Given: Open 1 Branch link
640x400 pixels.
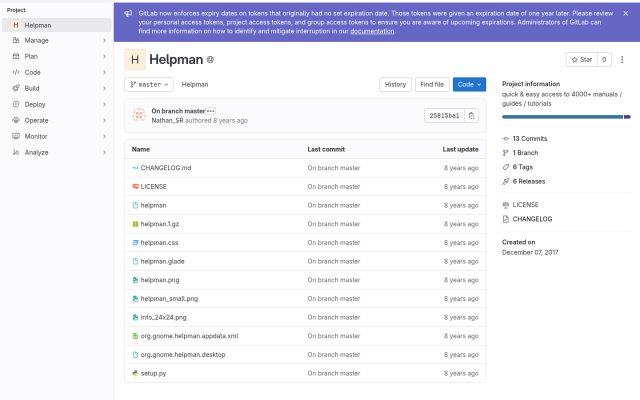Looking at the screenshot, I should [525, 153].
